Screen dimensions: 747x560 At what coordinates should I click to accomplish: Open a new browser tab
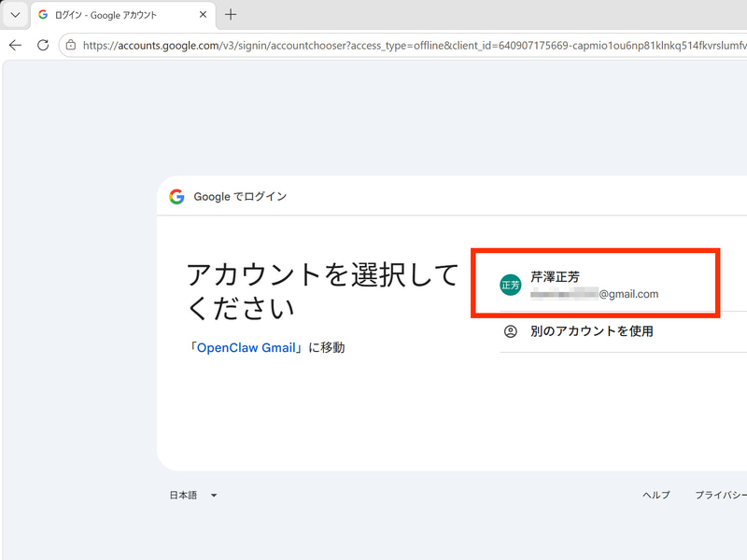point(231,15)
